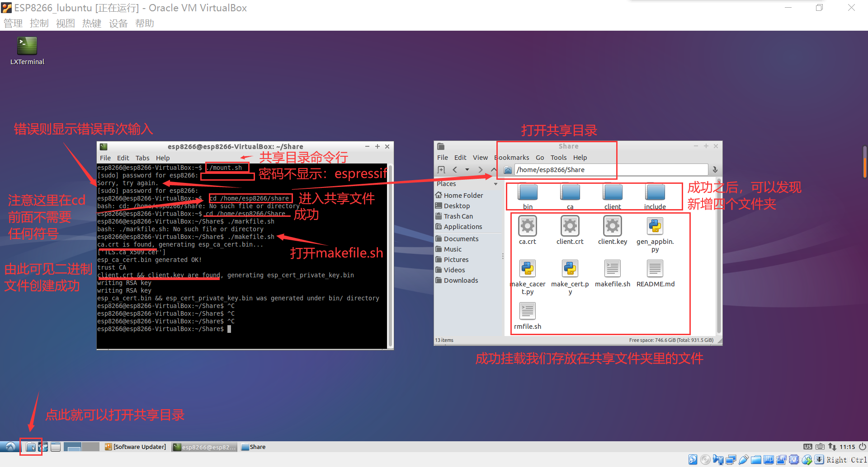
Task: Click the iconify all windows taskbar icon
Action: (56, 447)
